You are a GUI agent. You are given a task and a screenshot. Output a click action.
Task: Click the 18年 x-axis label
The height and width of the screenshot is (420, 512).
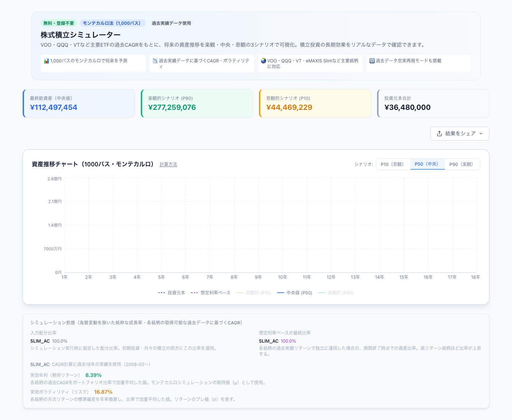(476, 277)
